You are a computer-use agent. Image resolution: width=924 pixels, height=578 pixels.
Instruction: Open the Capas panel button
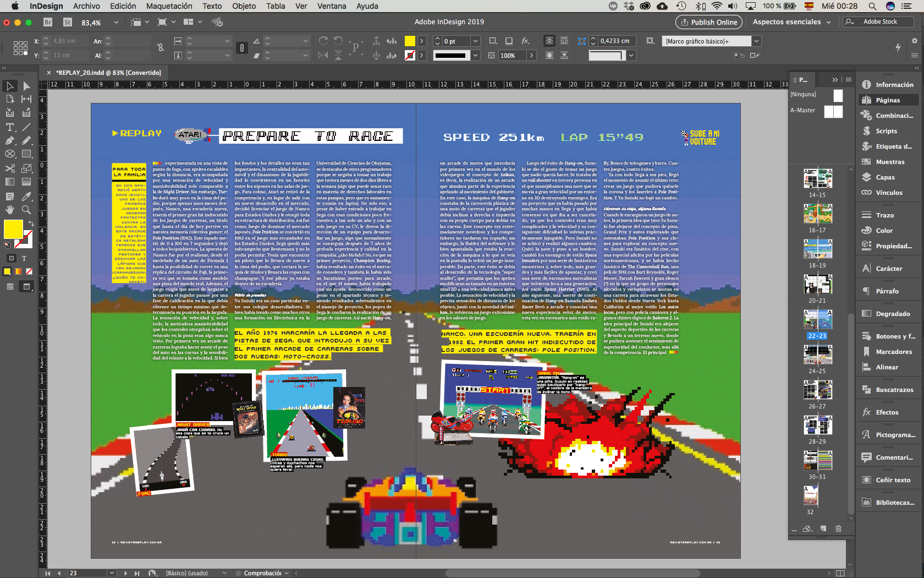click(886, 177)
